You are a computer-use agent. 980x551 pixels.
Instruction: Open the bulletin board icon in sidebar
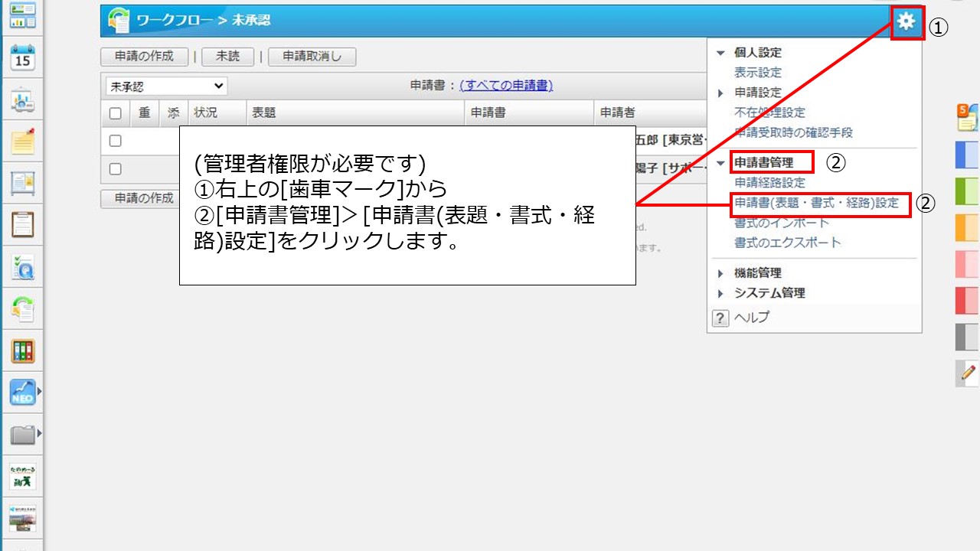[x=23, y=184]
